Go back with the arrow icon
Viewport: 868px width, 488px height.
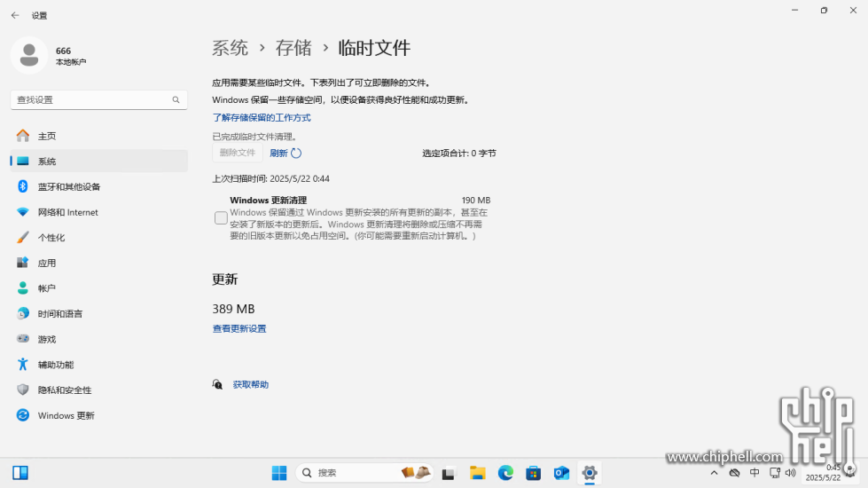15,15
